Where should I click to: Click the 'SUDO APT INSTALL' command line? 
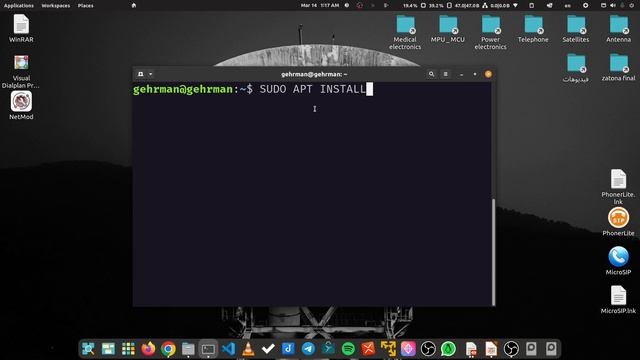(x=313, y=89)
